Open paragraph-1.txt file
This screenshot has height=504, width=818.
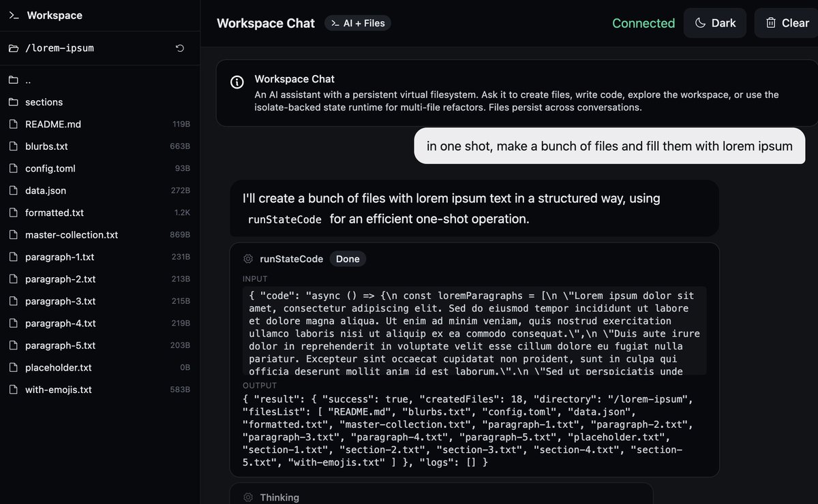point(100,257)
